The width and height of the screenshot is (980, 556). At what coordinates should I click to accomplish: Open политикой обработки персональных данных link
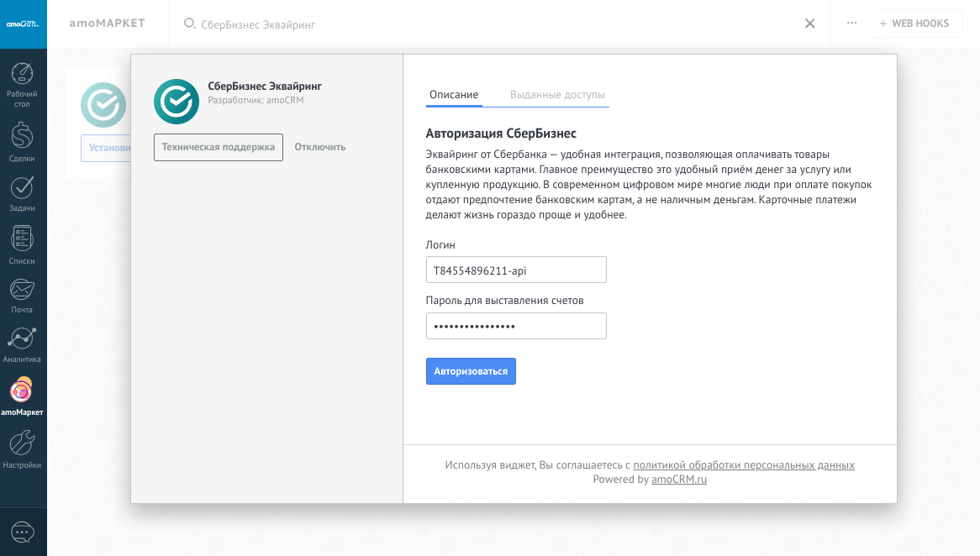click(x=743, y=465)
